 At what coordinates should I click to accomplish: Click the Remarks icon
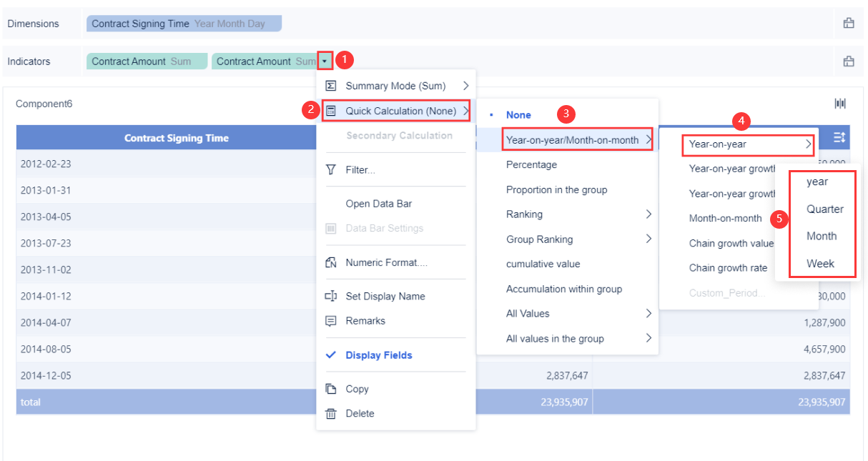pos(331,321)
